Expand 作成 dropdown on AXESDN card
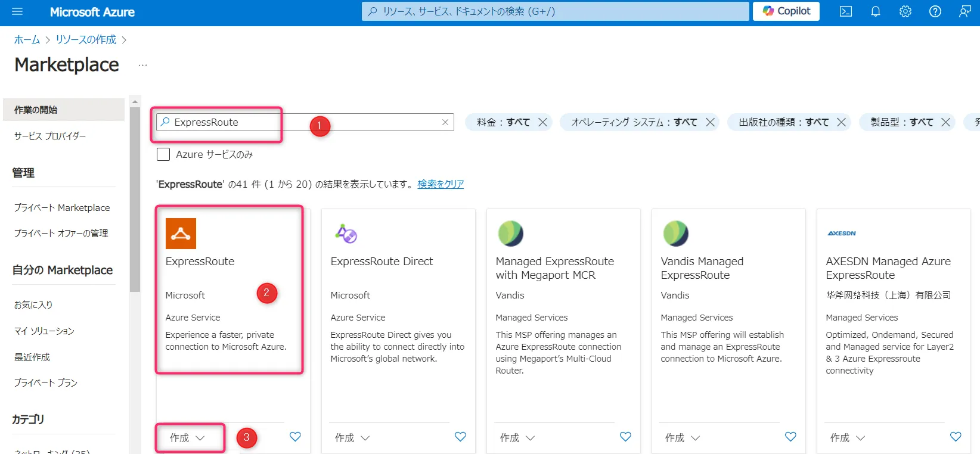This screenshot has height=454, width=980. click(x=848, y=438)
